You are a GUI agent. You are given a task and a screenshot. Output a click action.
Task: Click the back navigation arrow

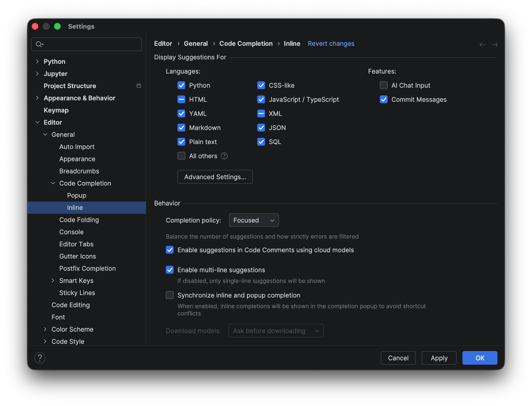click(482, 45)
